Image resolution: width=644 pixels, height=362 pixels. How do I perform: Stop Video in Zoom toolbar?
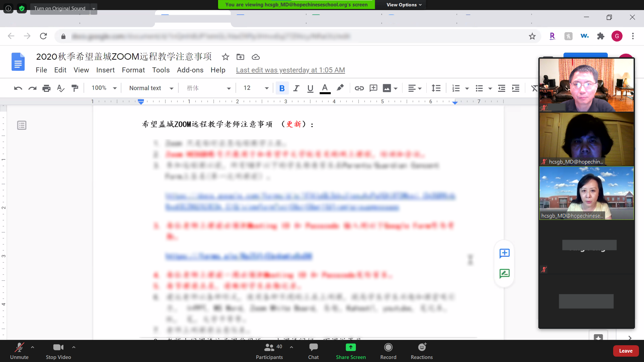point(58,351)
